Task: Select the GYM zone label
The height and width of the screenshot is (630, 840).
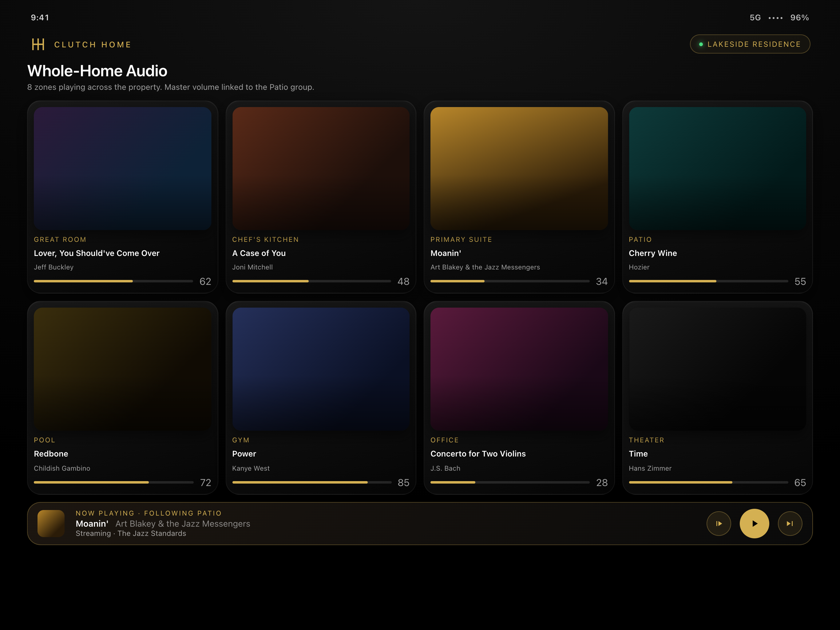Action: [241, 440]
